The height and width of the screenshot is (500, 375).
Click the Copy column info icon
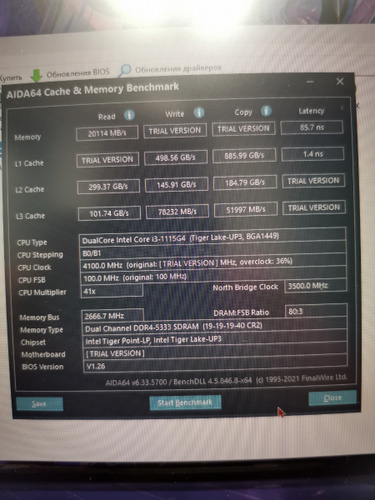click(x=266, y=111)
